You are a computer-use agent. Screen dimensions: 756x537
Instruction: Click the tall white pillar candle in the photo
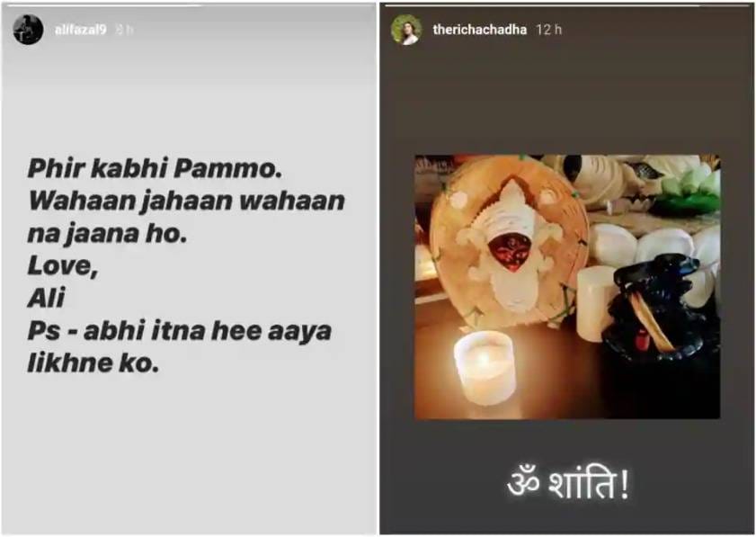594,304
